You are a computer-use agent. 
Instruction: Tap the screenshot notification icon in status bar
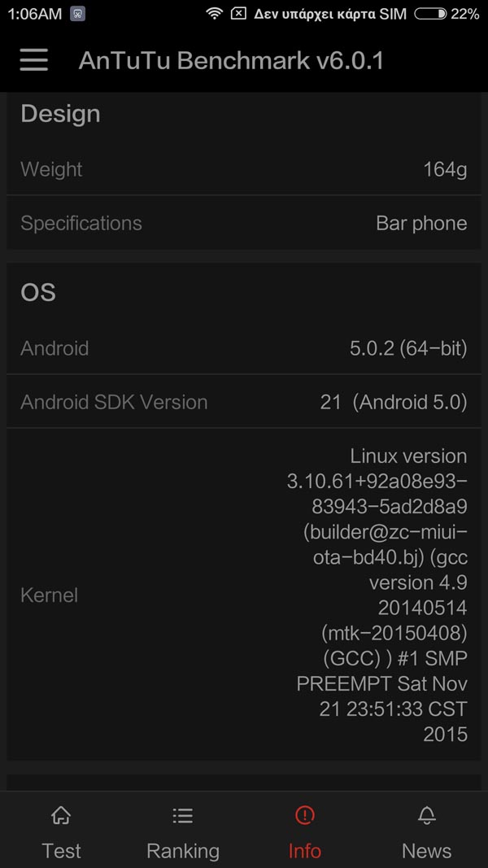click(77, 14)
